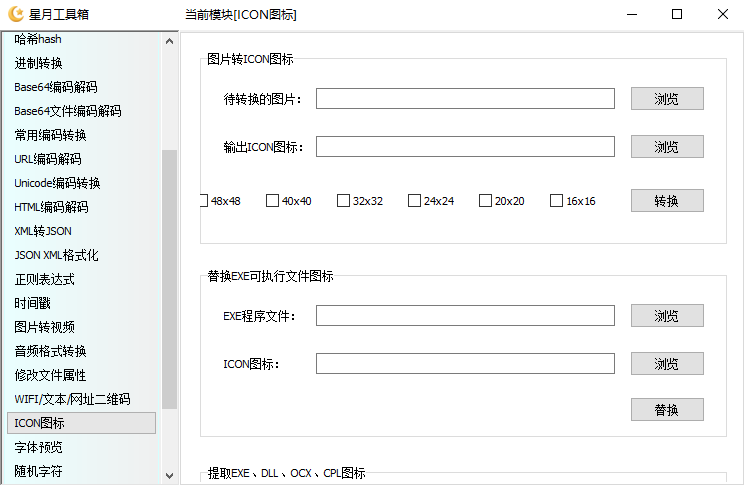This screenshot has height=485, width=744.
Task: Browse for 输出ICON图标 location
Action: tap(667, 147)
